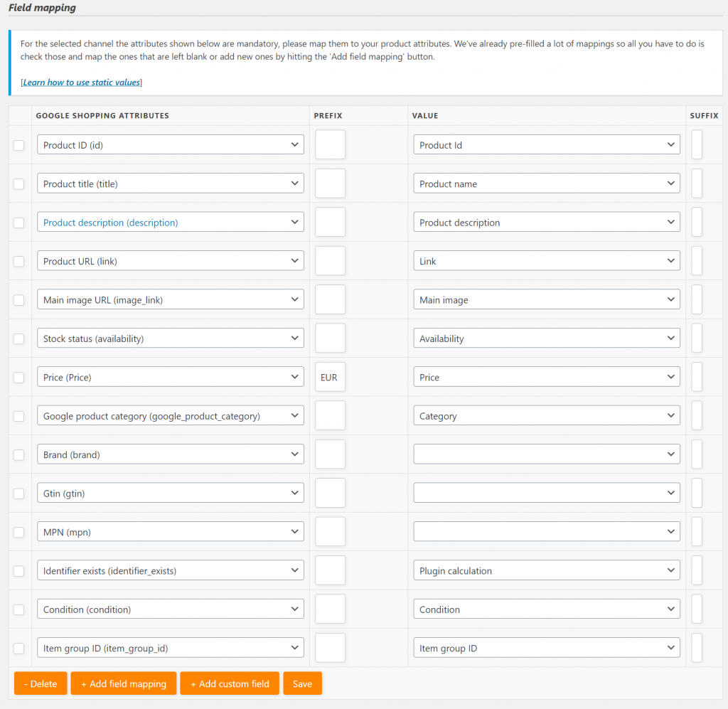This screenshot has height=709, width=728.
Task: Check the Product ID (id) row checkbox
Action: tap(18, 145)
